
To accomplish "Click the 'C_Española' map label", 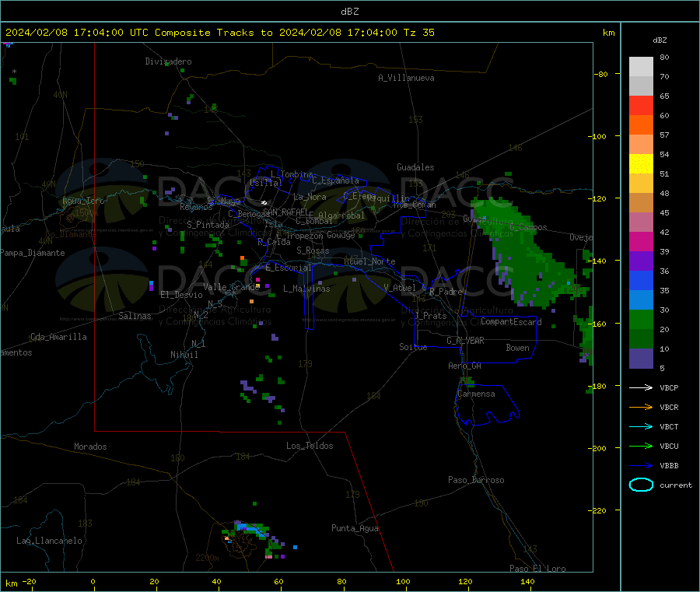I will pyautogui.click(x=335, y=180).
